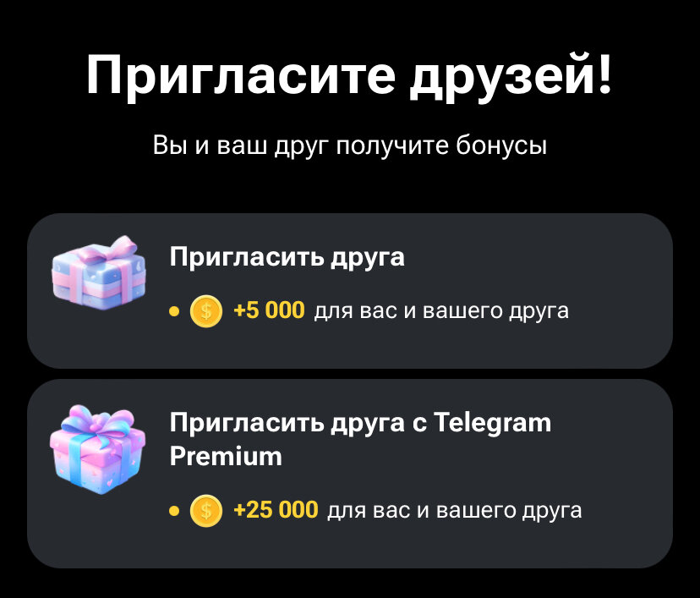Click the "Пригласите друзей!" heading

click(349, 75)
